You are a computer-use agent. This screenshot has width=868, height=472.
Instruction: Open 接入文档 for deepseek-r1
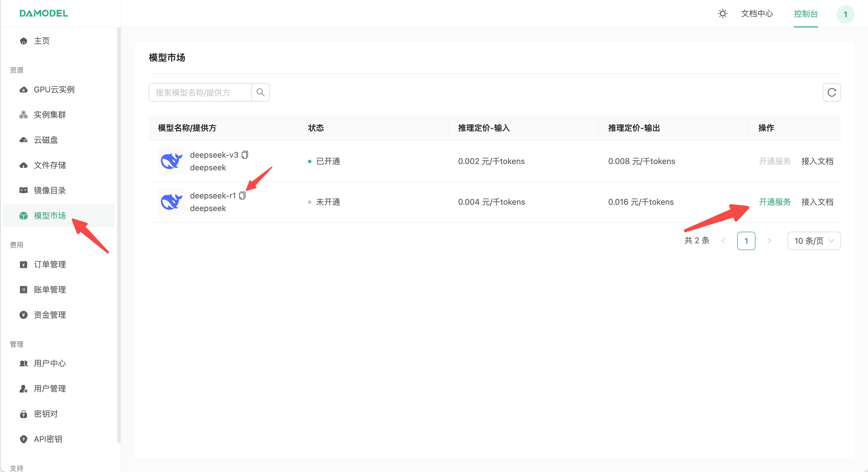point(817,202)
